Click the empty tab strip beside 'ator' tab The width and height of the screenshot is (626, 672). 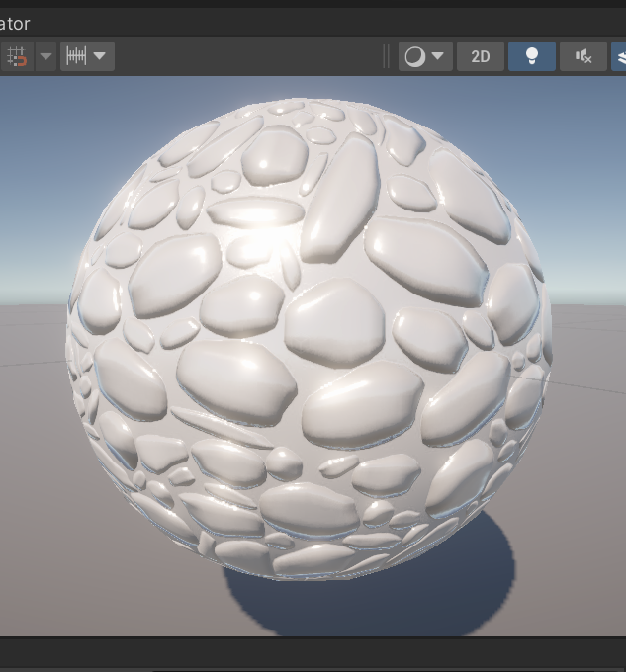tap(326, 23)
